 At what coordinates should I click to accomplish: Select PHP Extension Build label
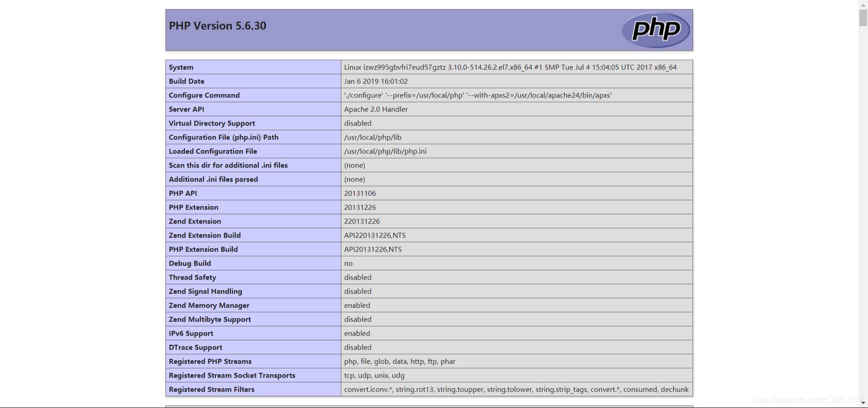click(203, 249)
